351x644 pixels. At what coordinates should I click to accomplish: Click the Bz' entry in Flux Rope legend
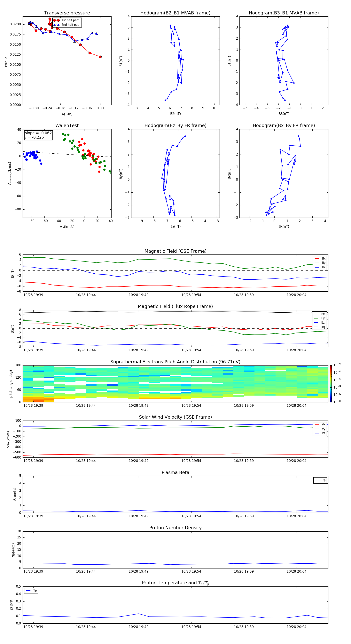[320, 323]
